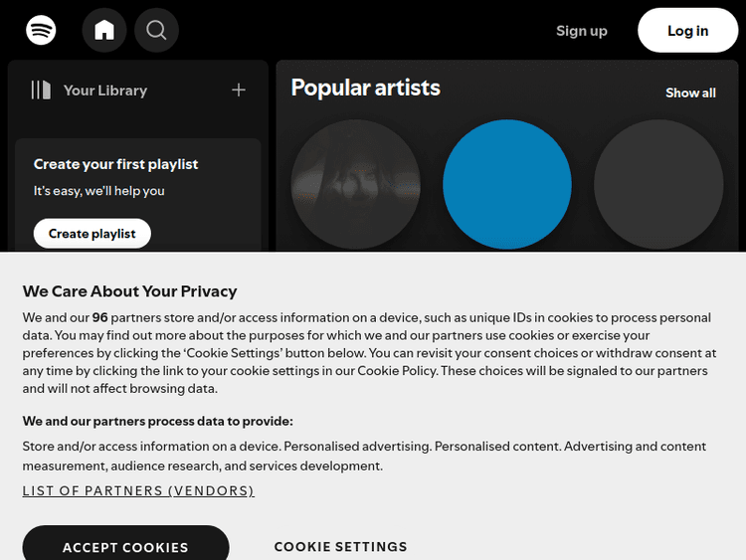Click the Create playlist button
746x560 pixels.
point(93,234)
